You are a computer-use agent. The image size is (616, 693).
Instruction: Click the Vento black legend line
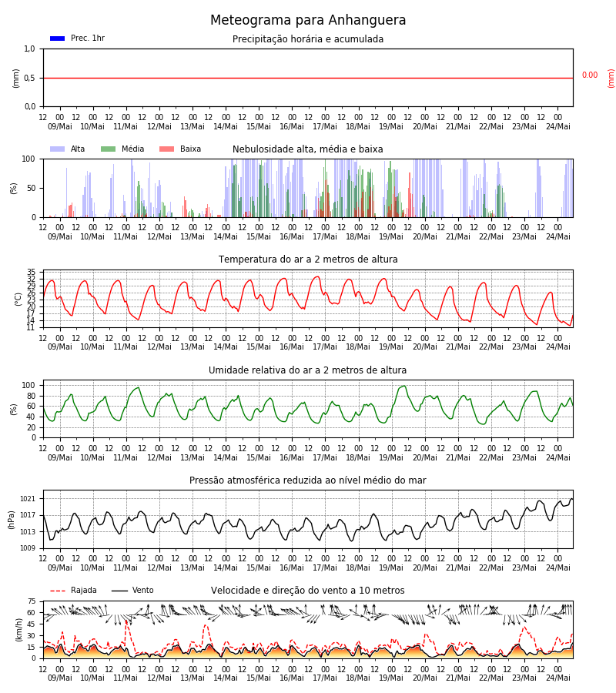click(x=119, y=591)
